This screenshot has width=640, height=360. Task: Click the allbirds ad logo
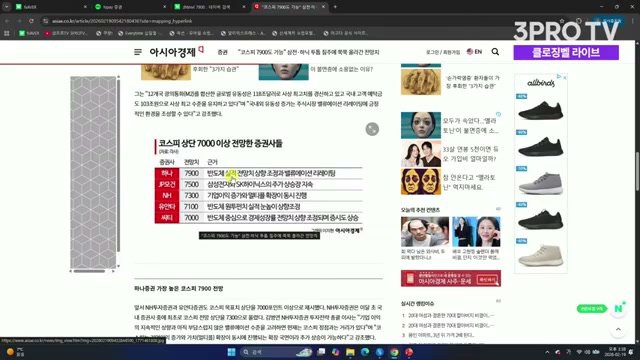click(x=540, y=83)
